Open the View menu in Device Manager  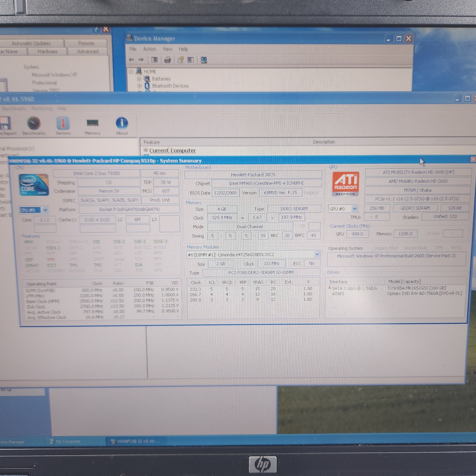point(167,49)
